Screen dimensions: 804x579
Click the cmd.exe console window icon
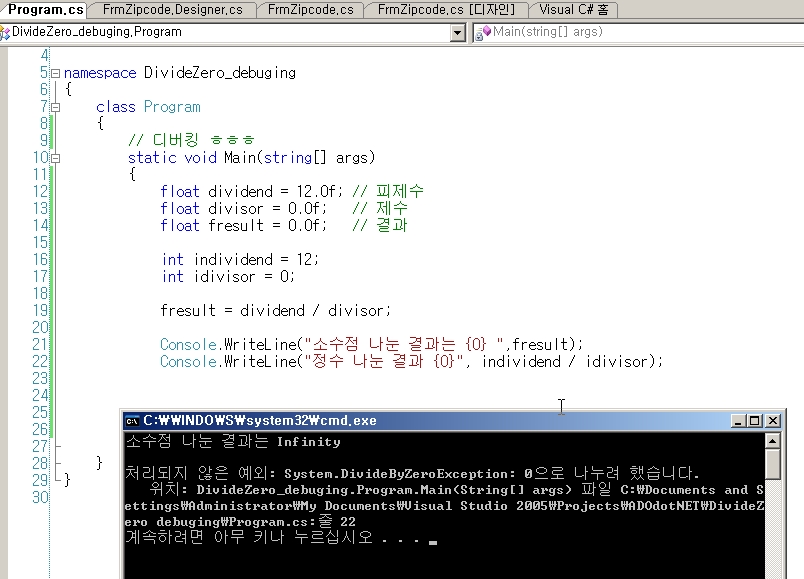132,421
